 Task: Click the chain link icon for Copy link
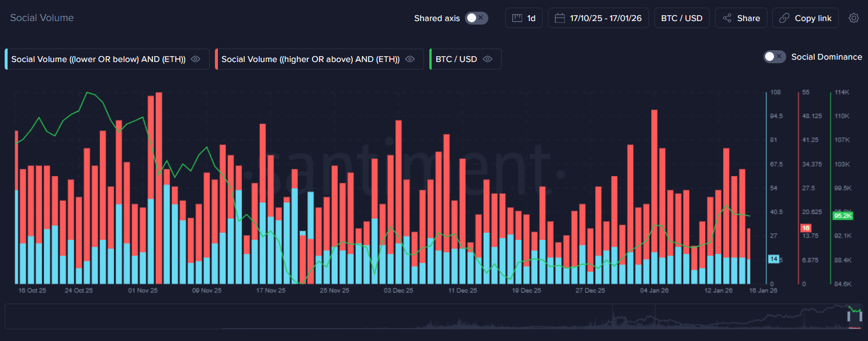coord(784,18)
